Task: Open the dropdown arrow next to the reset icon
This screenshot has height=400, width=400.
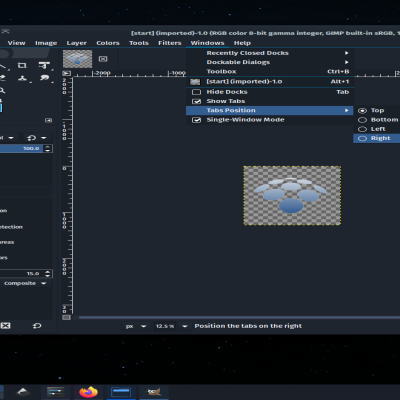Action: 44,138
